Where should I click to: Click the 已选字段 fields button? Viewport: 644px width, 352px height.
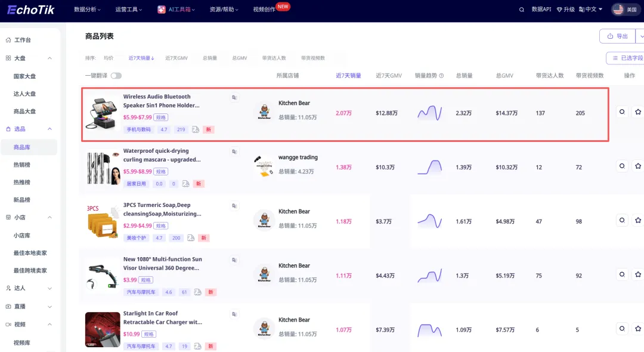tap(627, 58)
